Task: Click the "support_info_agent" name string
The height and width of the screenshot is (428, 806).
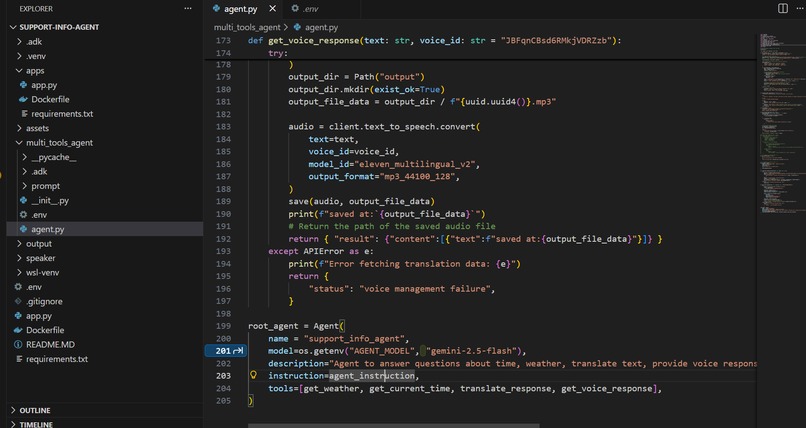Action: (354, 339)
